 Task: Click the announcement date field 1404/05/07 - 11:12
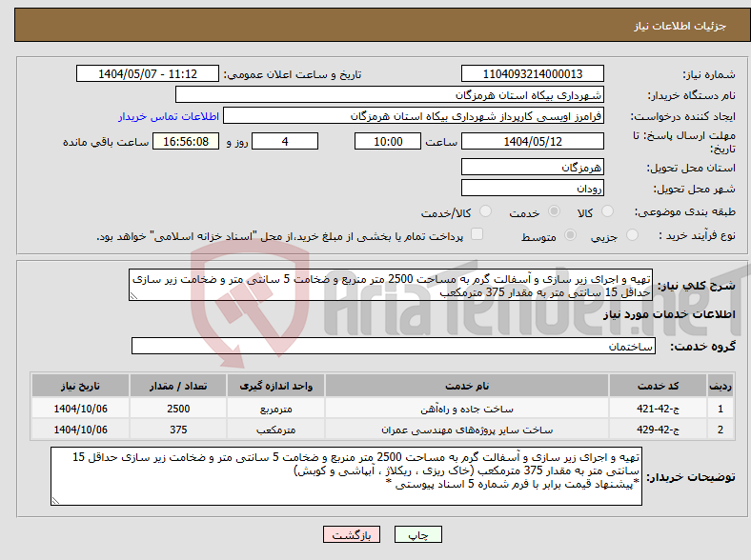[148, 73]
